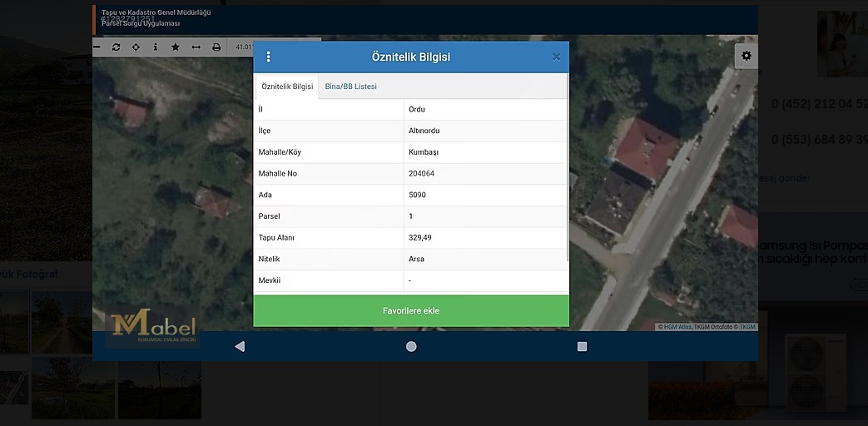Viewport: 868px width, 426px height.
Task: Open the dimmed road photo thumbnail
Action: (x=62, y=321)
